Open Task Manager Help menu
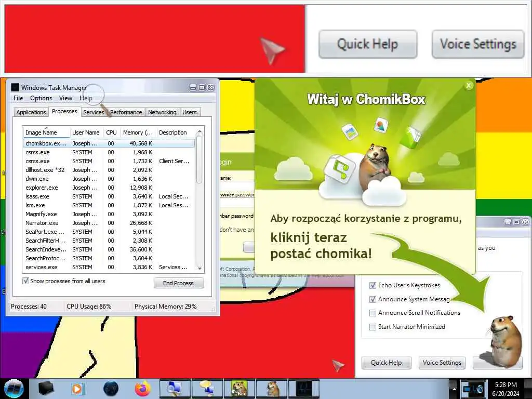Screen dimensions: 532x399 [86, 98]
